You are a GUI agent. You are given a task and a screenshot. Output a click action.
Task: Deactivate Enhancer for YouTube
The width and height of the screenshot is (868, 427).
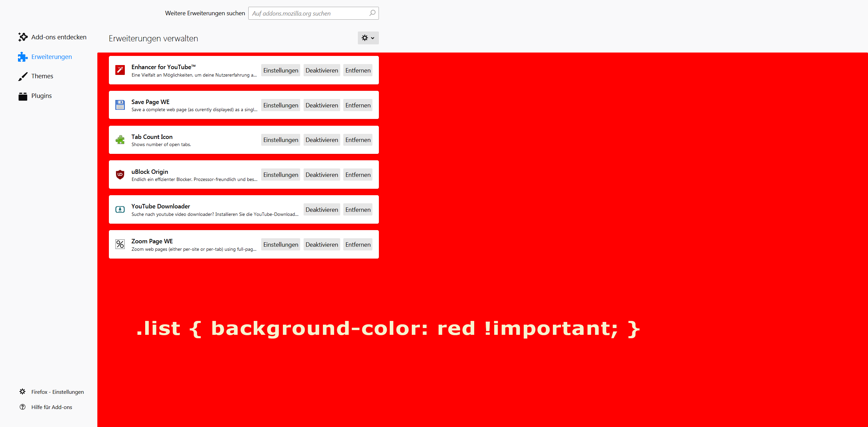(x=322, y=70)
